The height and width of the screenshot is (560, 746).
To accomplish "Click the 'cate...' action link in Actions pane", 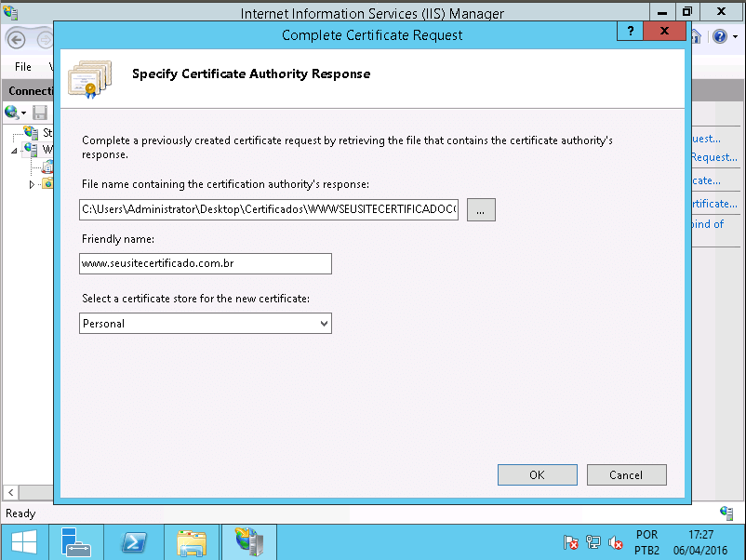I will (707, 180).
